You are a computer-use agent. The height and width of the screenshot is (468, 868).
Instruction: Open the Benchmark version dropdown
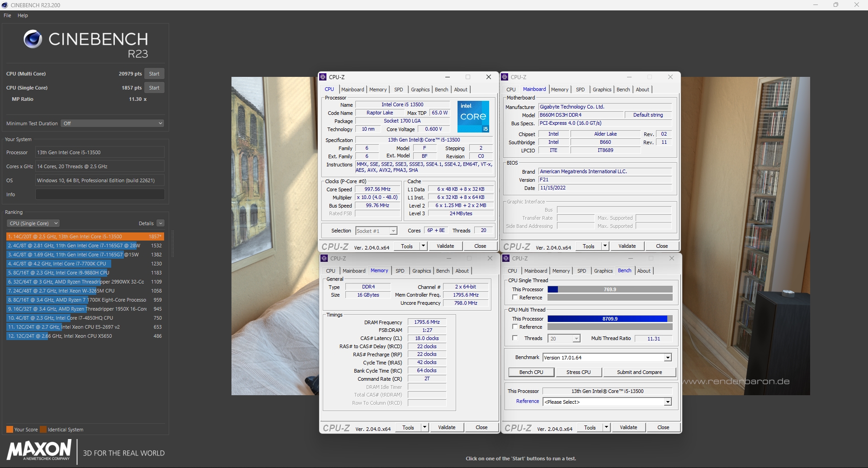click(x=668, y=358)
